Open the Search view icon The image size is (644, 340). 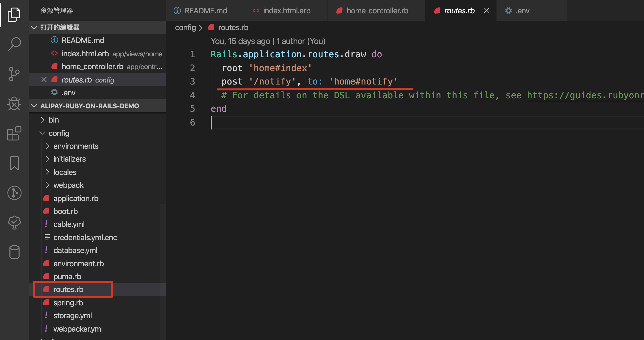click(14, 44)
